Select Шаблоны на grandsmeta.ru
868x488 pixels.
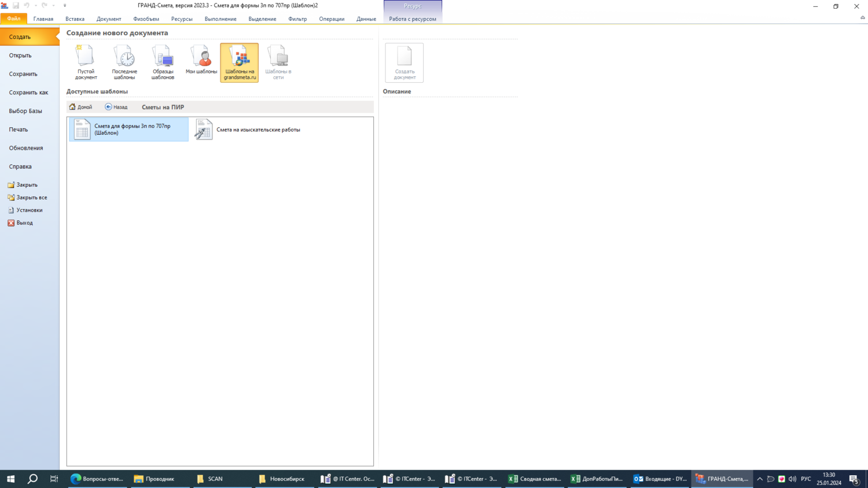click(x=240, y=62)
